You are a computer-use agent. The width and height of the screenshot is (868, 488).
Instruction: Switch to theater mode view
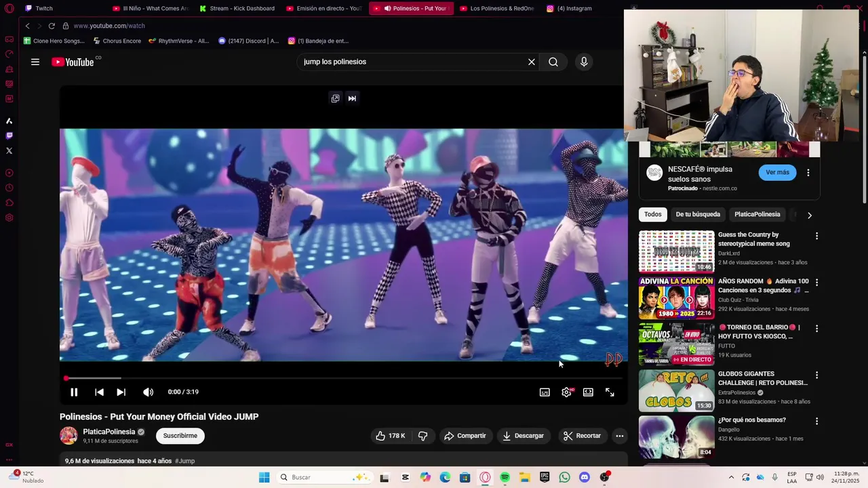click(x=588, y=392)
